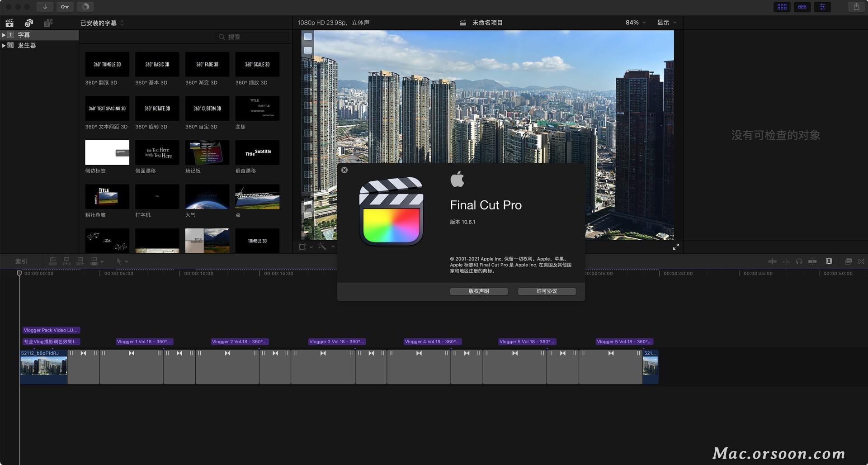This screenshot has height=465, width=868.
Task: Select the Vlogger 1 Vol.18 - 360° clip
Action: pos(144,342)
